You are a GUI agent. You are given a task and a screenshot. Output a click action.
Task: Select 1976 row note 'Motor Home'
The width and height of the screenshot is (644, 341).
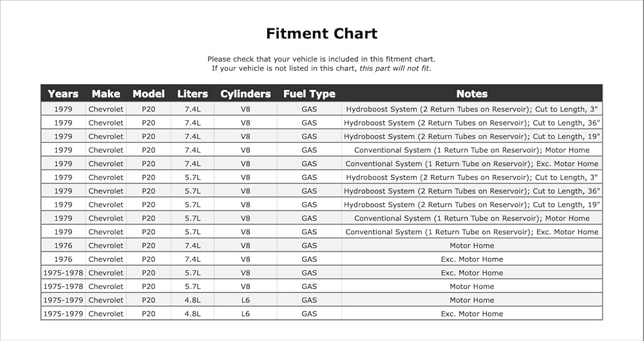click(472, 246)
